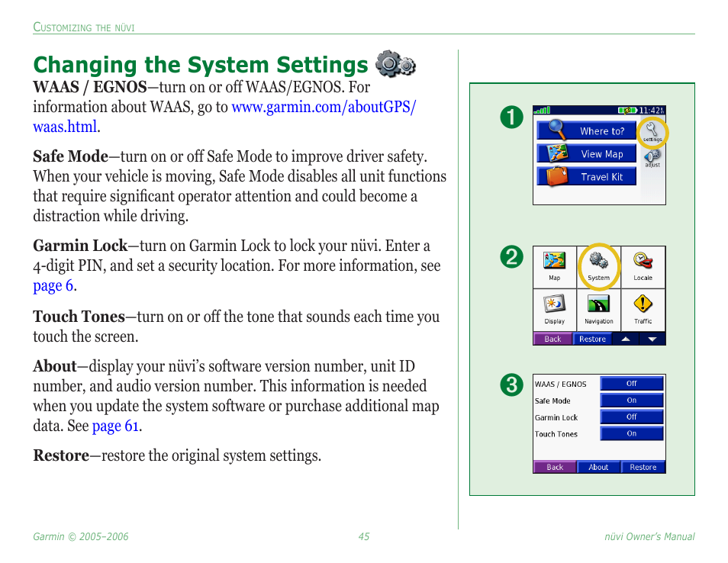Click the 11:42 clock display
This screenshot has height=563, width=728.
(x=652, y=110)
